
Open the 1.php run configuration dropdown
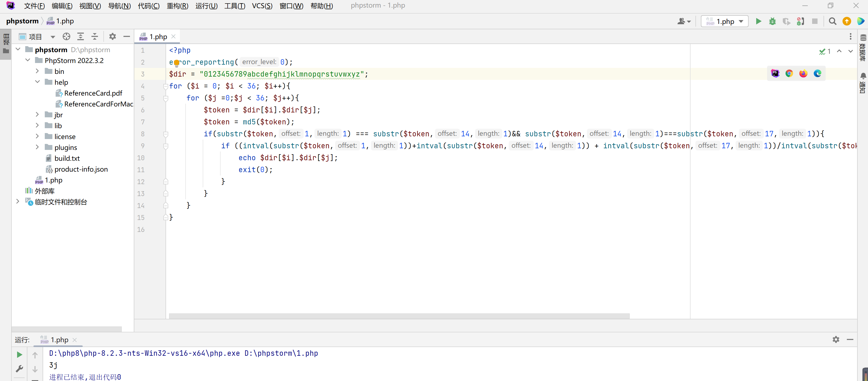click(x=724, y=21)
